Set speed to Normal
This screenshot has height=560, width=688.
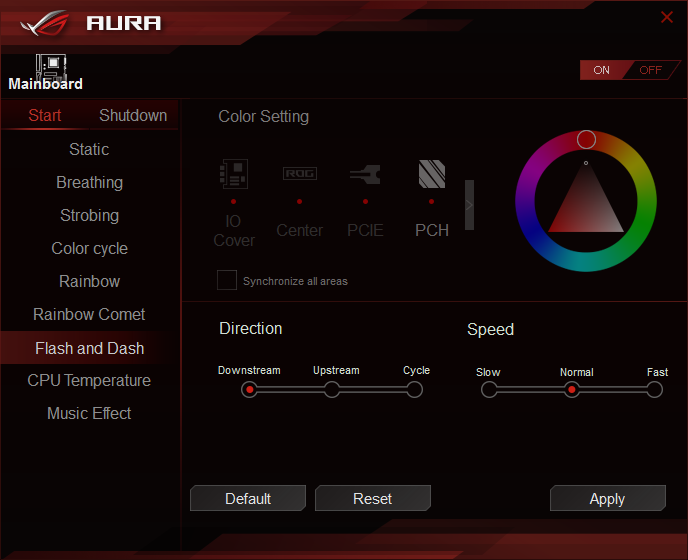[x=571, y=389]
